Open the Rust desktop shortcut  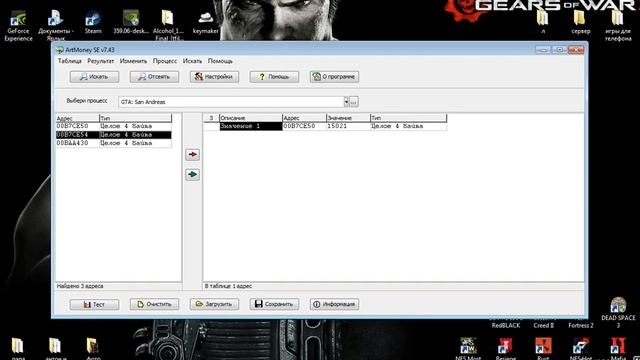click(x=543, y=348)
